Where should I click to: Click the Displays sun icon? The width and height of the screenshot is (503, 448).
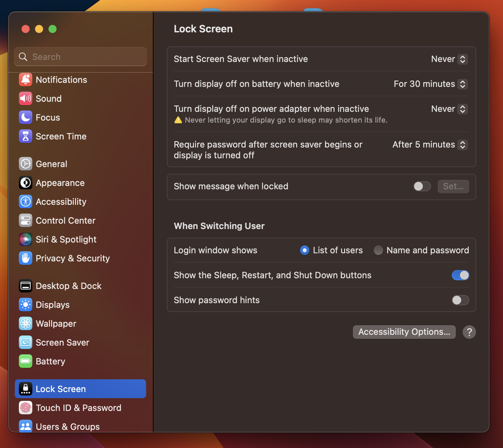(x=26, y=305)
